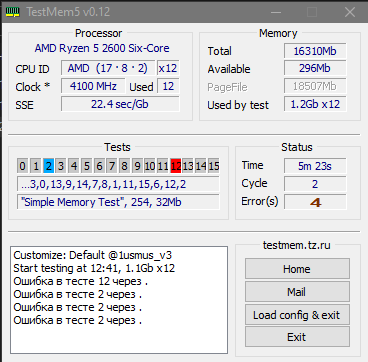The width and height of the screenshot is (368, 362).
Task: Select test box number 1
Action: (36, 166)
